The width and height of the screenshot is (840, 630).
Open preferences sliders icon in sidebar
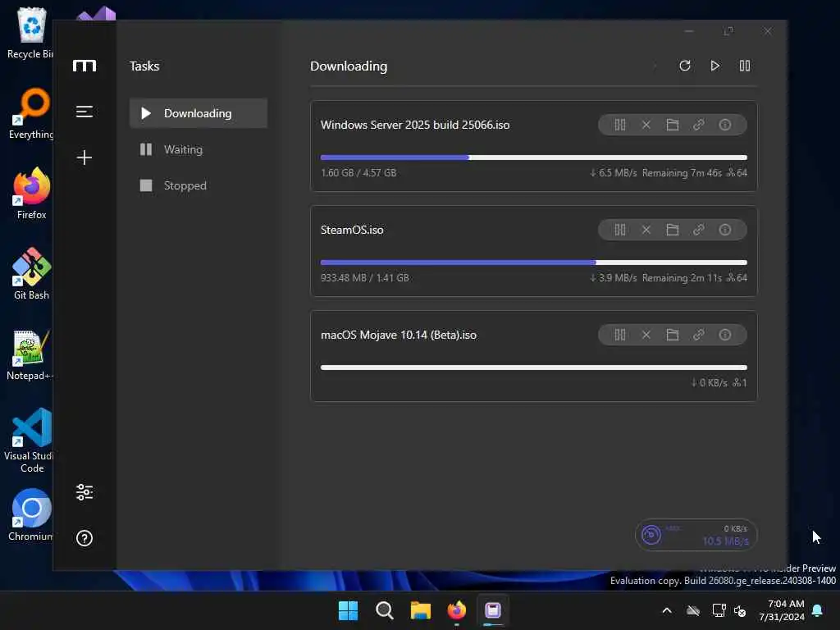coord(84,492)
